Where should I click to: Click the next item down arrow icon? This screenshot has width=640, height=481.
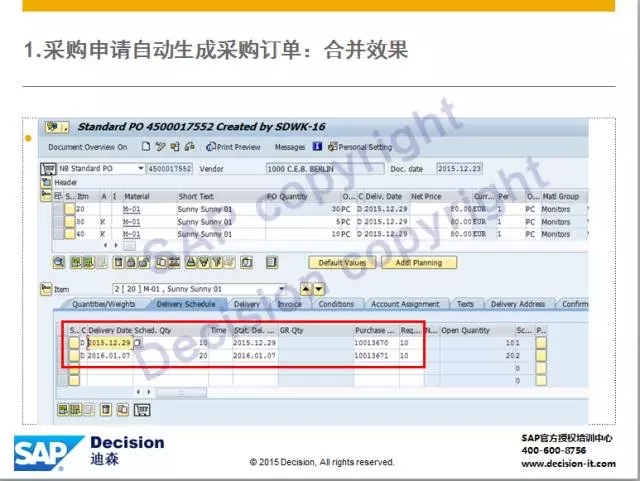click(x=319, y=290)
